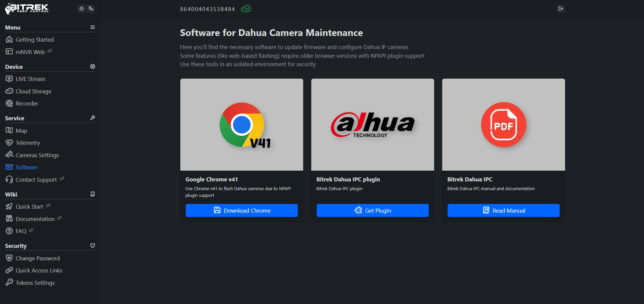The width and height of the screenshot is (644, 304).
Task: Click the Service section wrench icon
Action: (93, 118)
